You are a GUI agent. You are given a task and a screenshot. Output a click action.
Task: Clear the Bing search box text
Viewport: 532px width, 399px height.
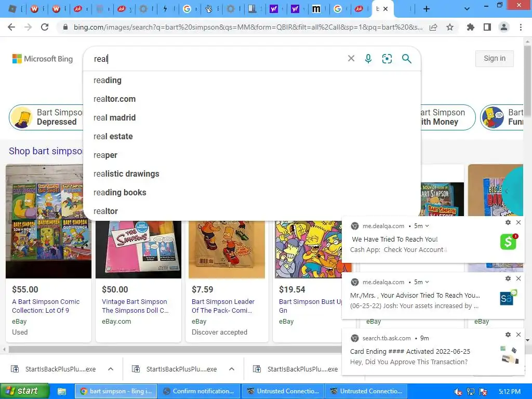tap(351, 59)
